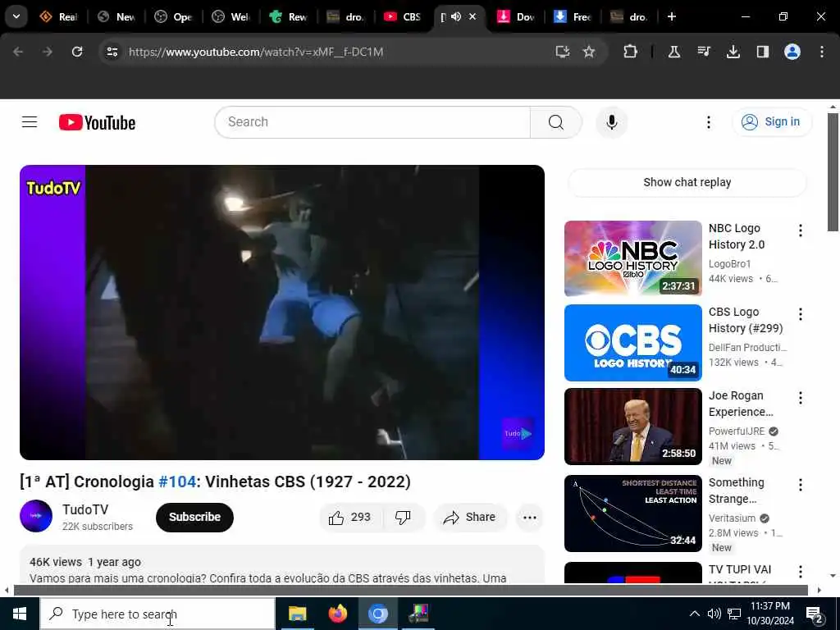
Task: Show chat replay
Action: pyautogui.click(x=687, y=182)
